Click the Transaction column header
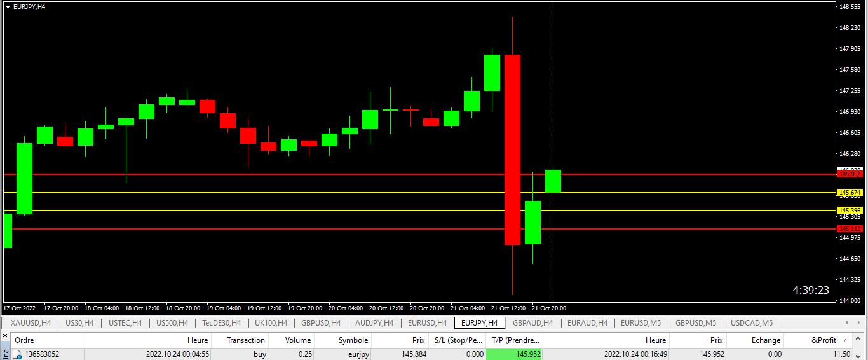 [240, 340]
